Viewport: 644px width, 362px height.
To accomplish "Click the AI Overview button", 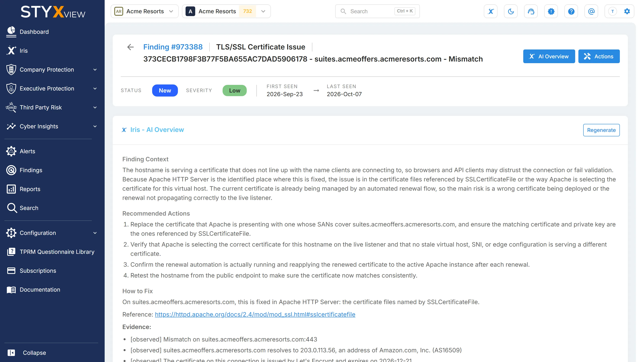I will pyautogui.click(x=549, y=56).
